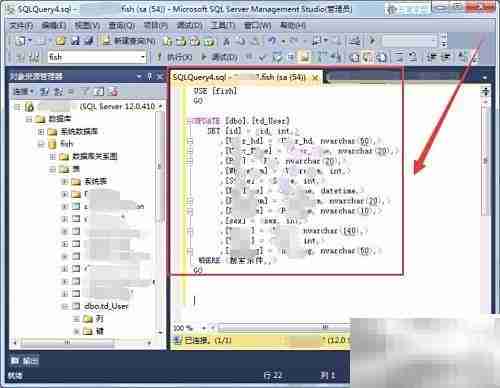Click the 调试(D) debug toolbar button
The image size is (500, 388).
220,57
